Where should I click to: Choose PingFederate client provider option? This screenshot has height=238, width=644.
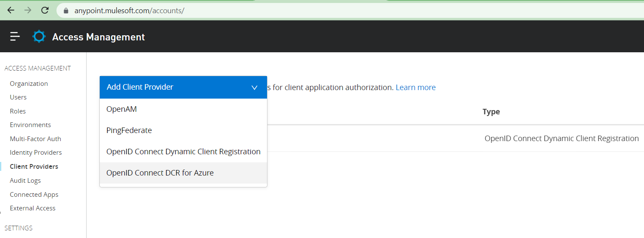pos(129,130)
